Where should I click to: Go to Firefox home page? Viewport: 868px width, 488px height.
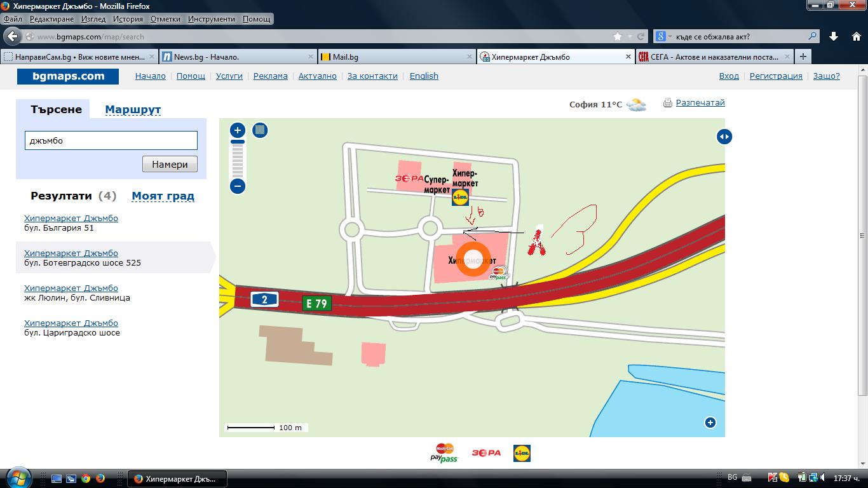[x=856, y=37]
